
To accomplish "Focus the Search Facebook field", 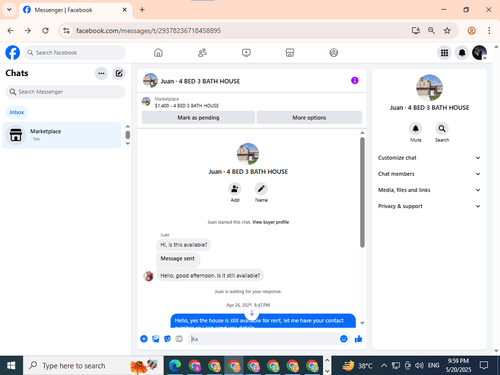I will (74, 53).
